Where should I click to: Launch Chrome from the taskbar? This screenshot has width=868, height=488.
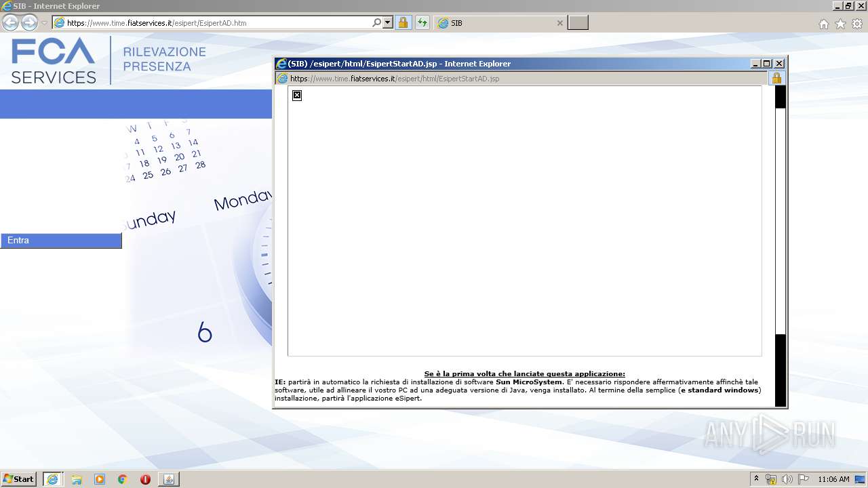(122, 479)
